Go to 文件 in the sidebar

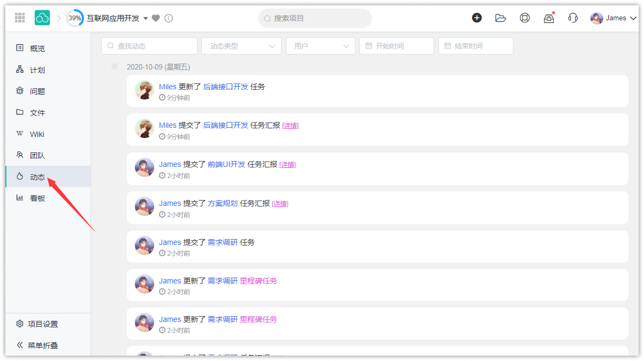click(48, 112)
